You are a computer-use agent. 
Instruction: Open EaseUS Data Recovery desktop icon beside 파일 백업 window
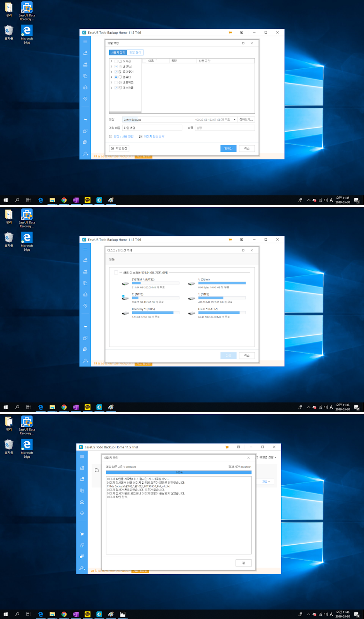[x=27, y=12]
